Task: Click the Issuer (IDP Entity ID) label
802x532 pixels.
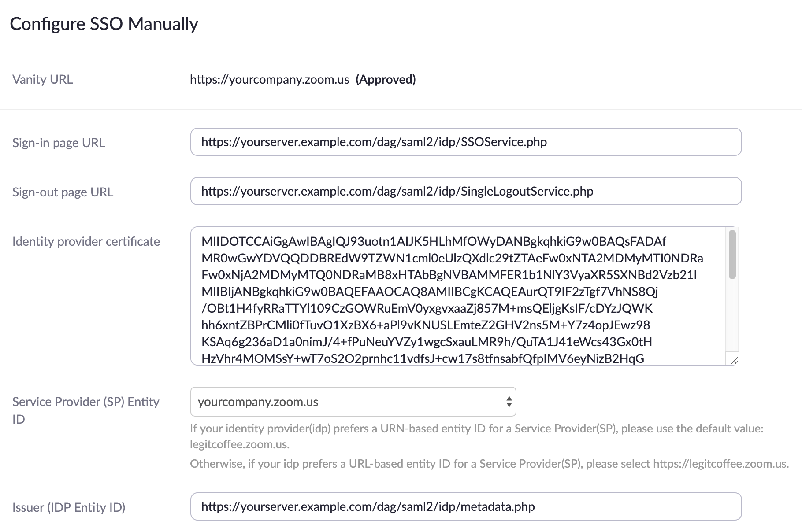Action: point(69,507)
